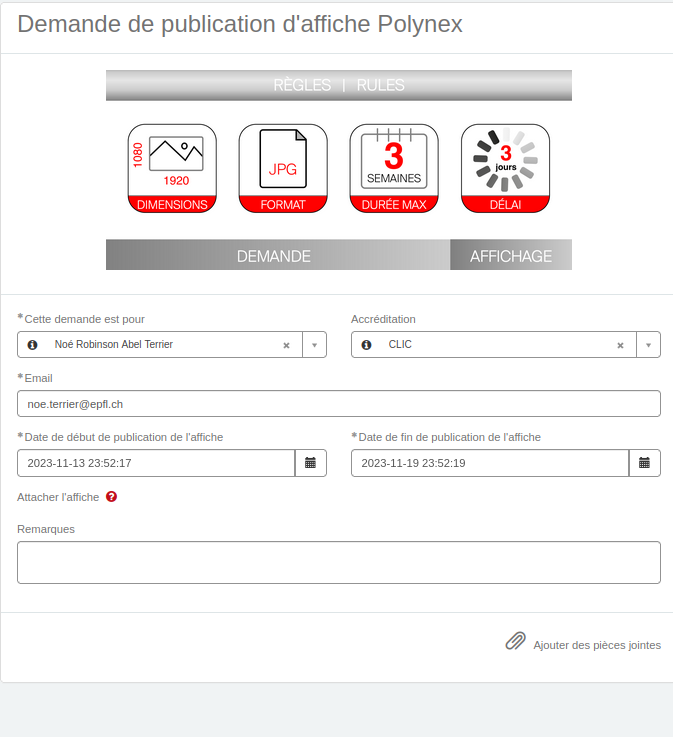
Task: Click the red help icon beside Attacher l'affiche
Action: [x=111, y=497]
